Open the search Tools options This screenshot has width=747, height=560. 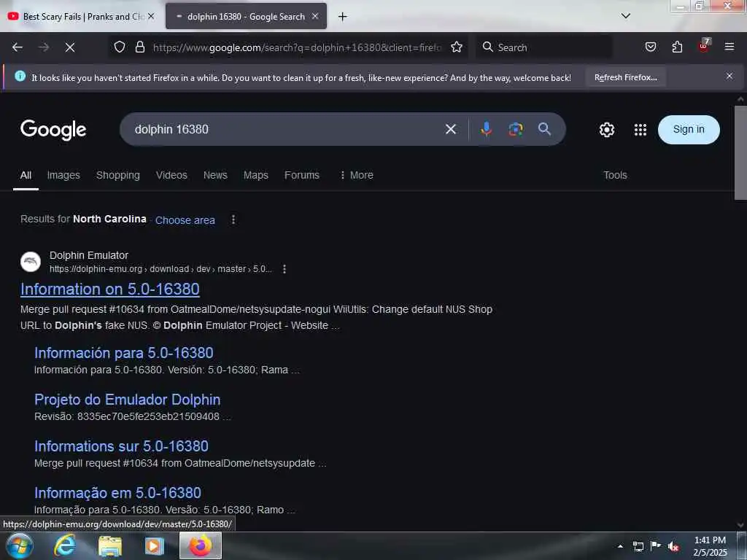pyautogui.click(x=615, y=175)
